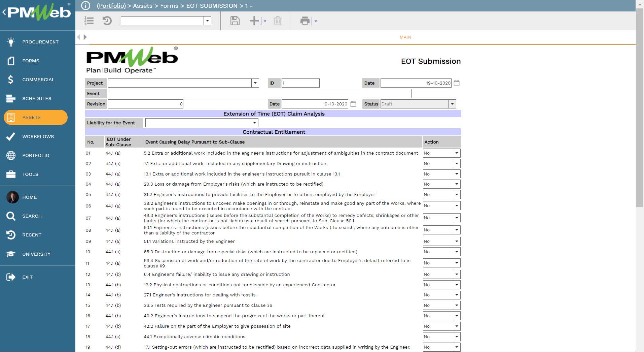
Task: Expand the add button dropdown arrow
Action: (265, 21)
